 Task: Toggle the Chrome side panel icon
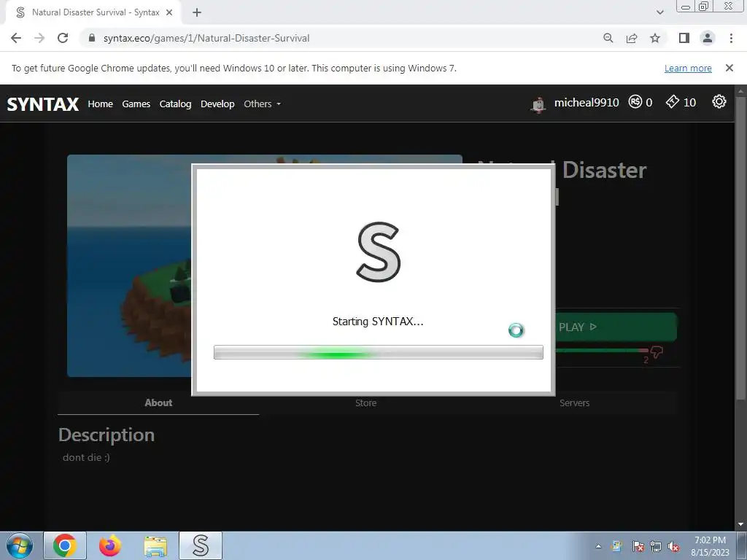(x=684, y=38)
